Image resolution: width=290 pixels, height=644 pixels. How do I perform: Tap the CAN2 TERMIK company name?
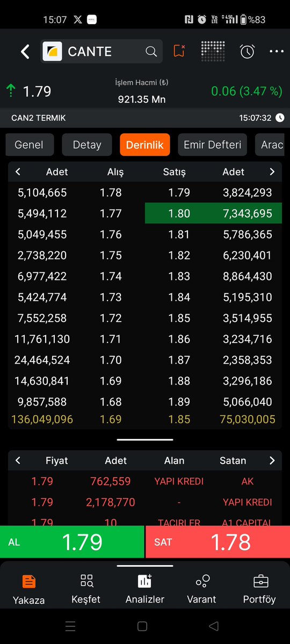(39, 118)
